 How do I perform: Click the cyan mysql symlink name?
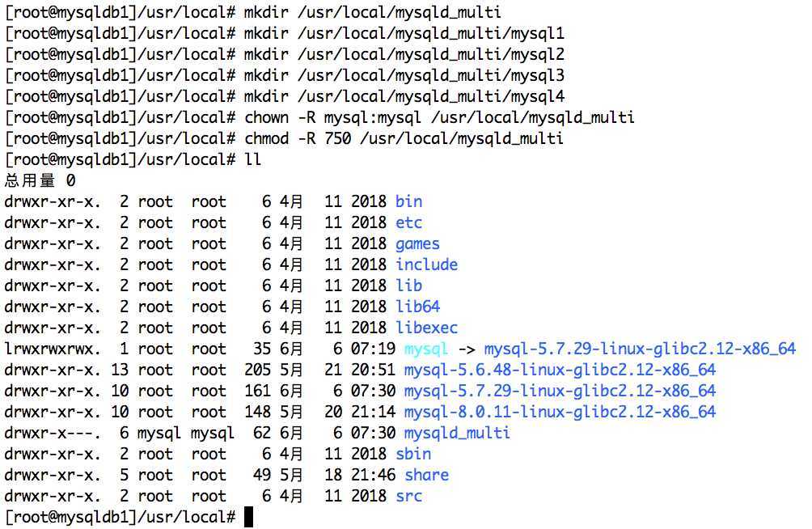pyautogui.click(x=425, y=349)
